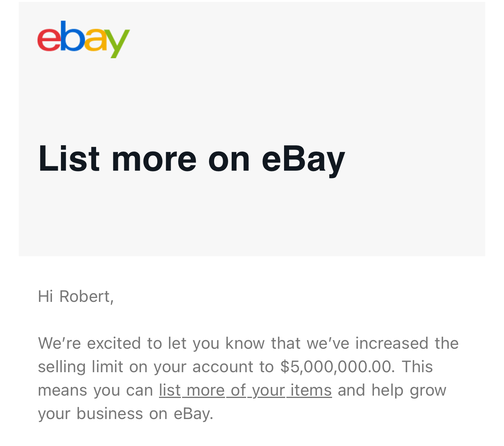This screenshot has height=446, width=504.
Task: Click the blue 'b' of the eBay logo
Action: tap(71, 36)
